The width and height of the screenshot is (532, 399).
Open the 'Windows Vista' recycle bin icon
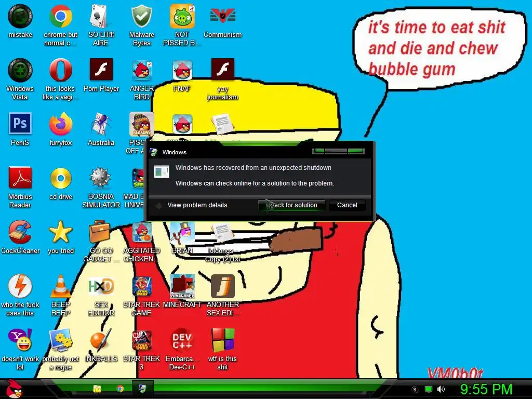[20, 70]
